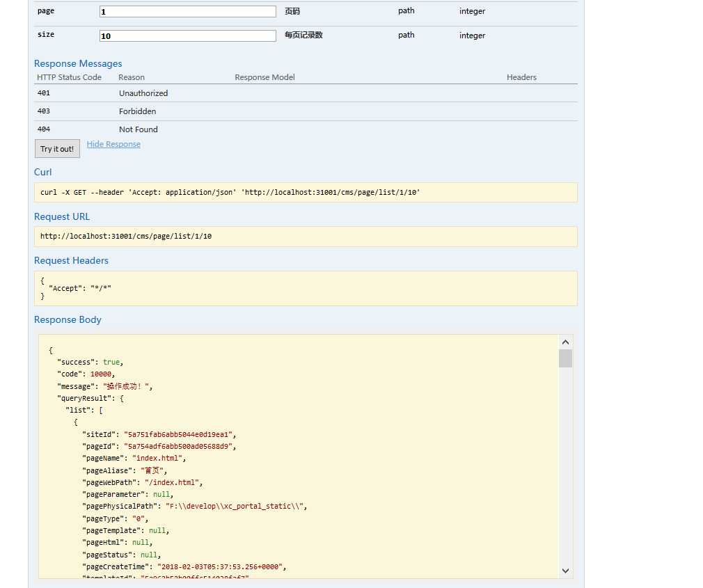Screen dimensions: 703x588
Task: Click the size parameter name label
Action: click(x=46, y=35)
